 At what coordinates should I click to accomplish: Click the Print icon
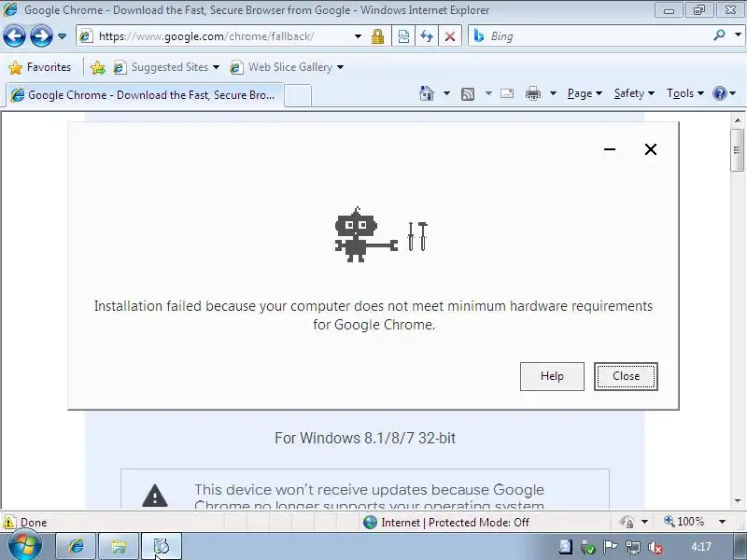(532, 93)
